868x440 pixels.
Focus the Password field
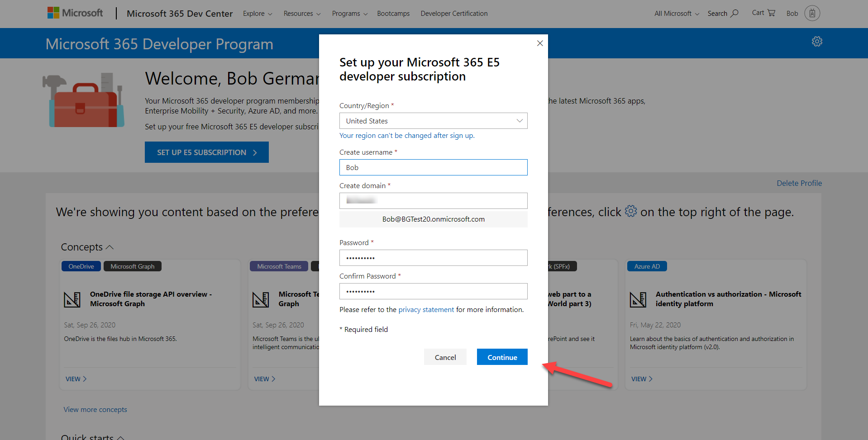coord(434,258)
